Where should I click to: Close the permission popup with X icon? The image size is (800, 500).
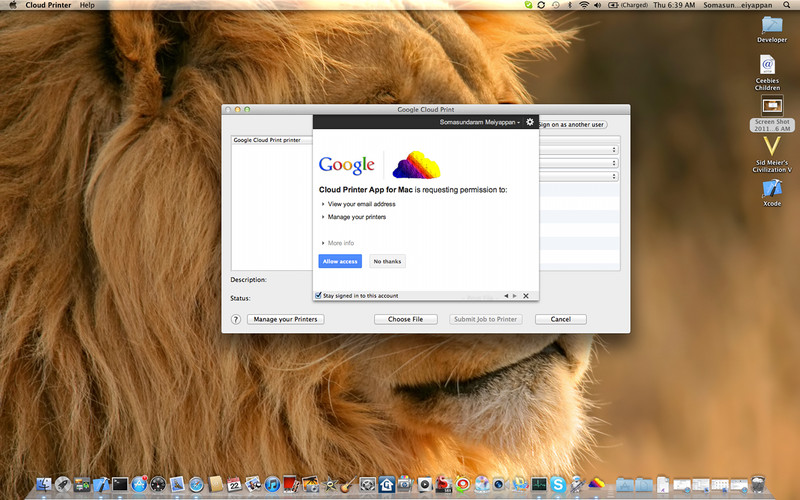pyautogui.click(x=526, y=296)
